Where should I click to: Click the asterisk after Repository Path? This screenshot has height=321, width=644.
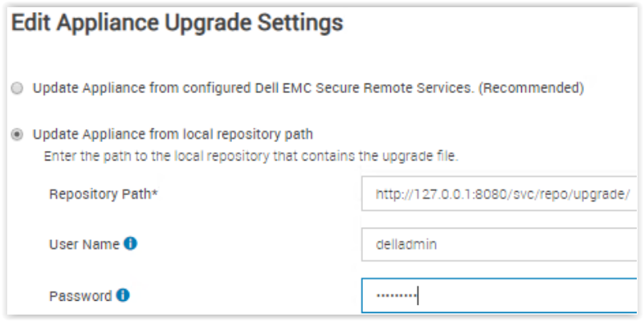pos(154,193)
